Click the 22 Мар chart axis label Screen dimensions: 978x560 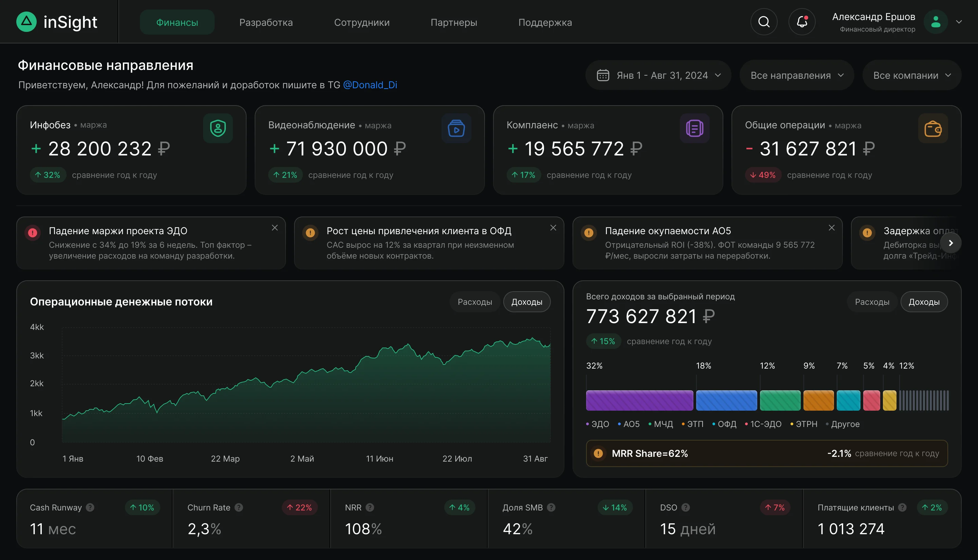click(225, 459)
